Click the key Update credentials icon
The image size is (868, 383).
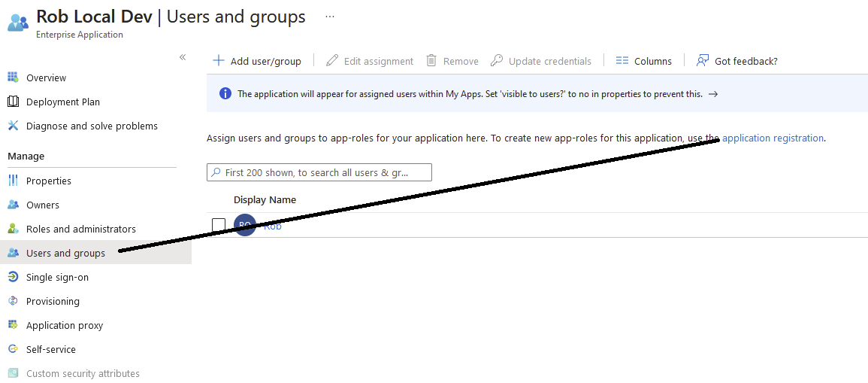point(497,60)
